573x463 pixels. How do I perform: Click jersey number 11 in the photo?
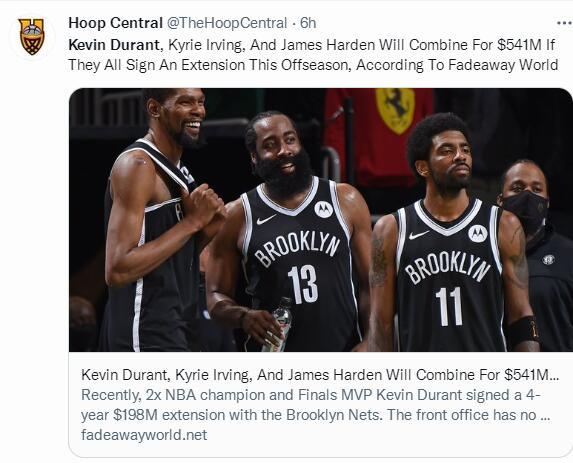(449, 306)
